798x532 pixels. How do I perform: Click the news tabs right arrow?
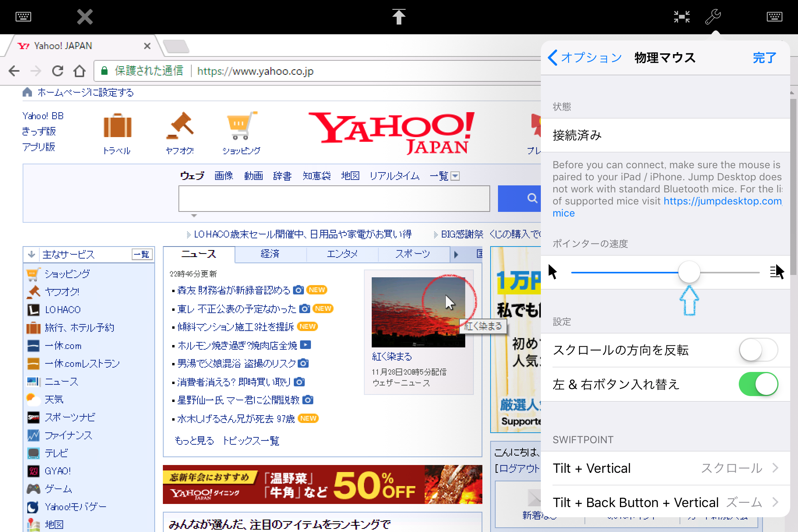pos(456,255)
